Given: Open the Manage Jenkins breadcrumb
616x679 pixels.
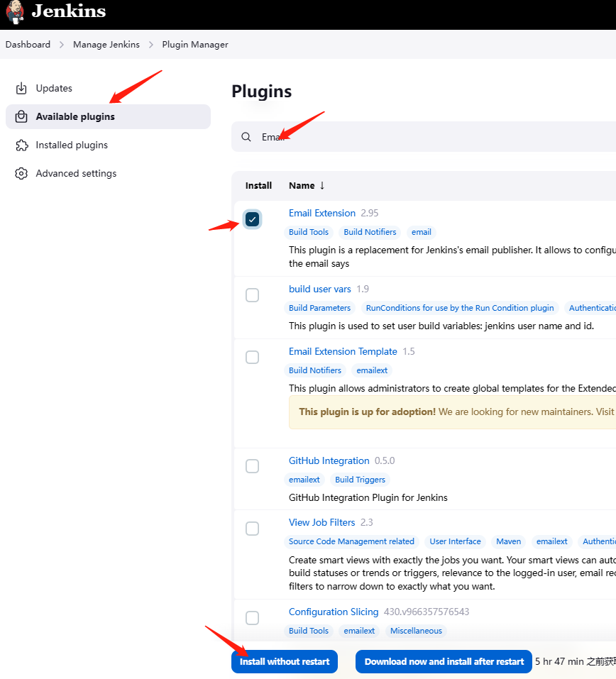Looking at the screenshot, I should point(106,44).
